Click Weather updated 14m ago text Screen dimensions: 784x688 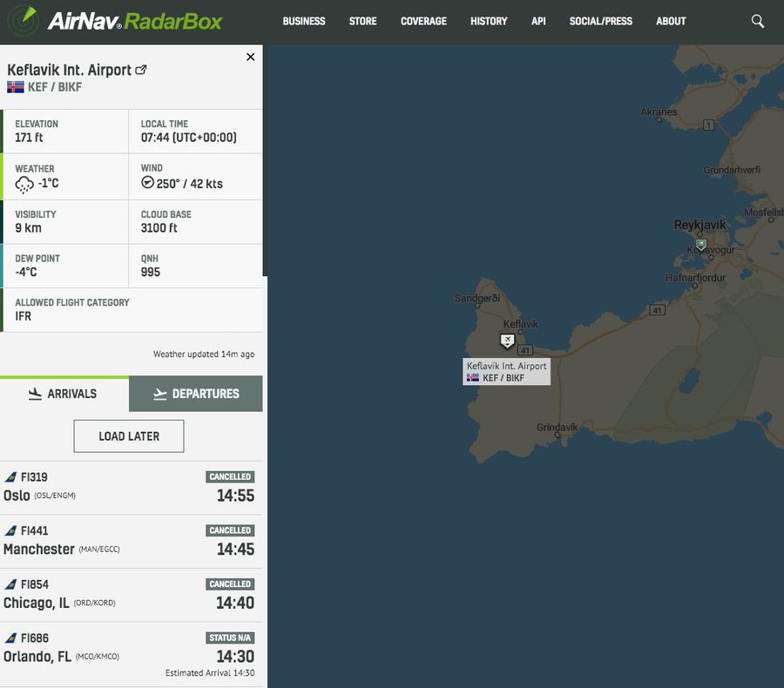pyautogui.click(x=204, y=354)
